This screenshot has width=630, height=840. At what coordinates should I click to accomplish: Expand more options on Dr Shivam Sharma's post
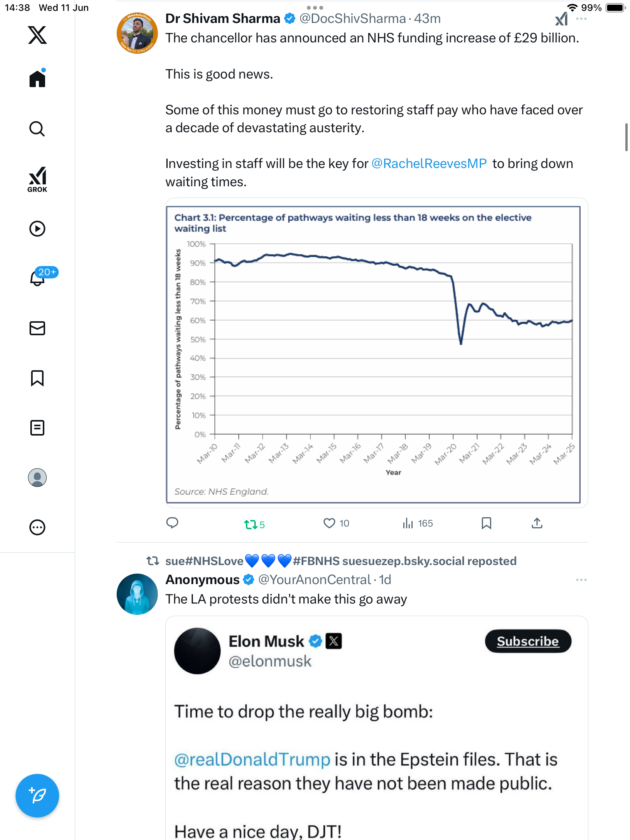click(x=581, y=19)
